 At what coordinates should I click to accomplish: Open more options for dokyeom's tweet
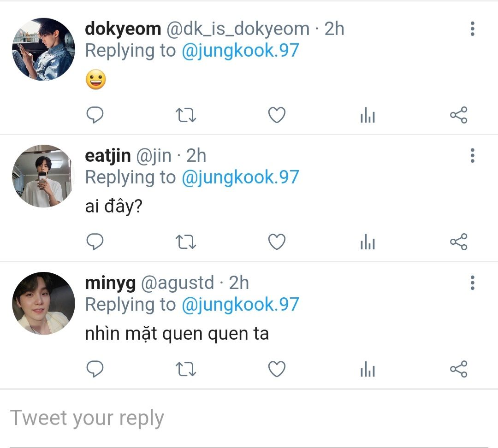tap(472, 29)
